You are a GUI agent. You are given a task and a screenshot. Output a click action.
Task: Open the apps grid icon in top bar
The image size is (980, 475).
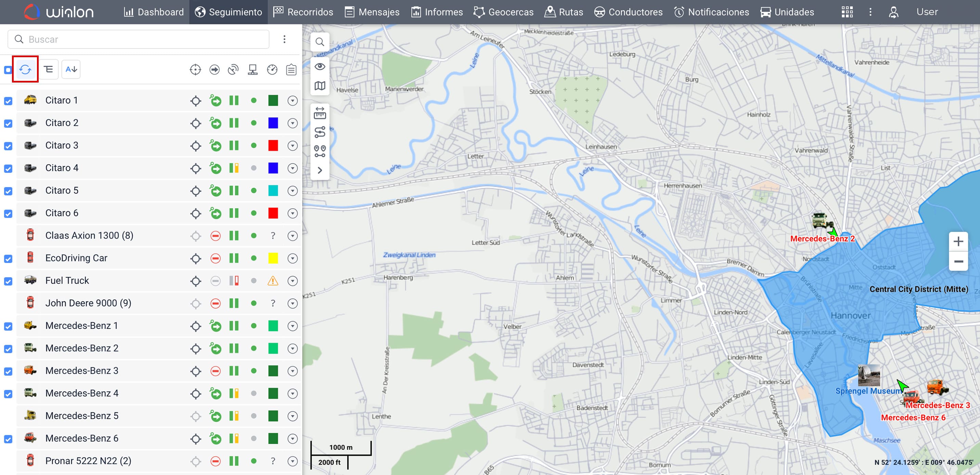(847, 12)
